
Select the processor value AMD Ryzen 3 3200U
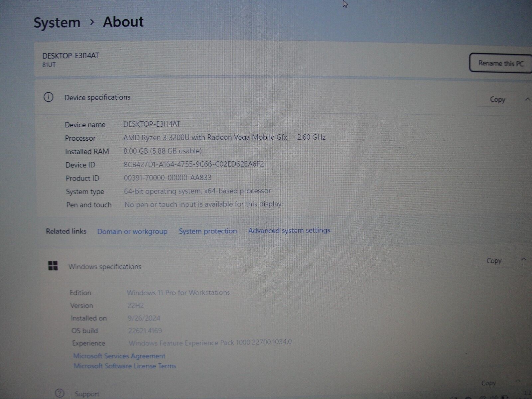coord(205,137)
